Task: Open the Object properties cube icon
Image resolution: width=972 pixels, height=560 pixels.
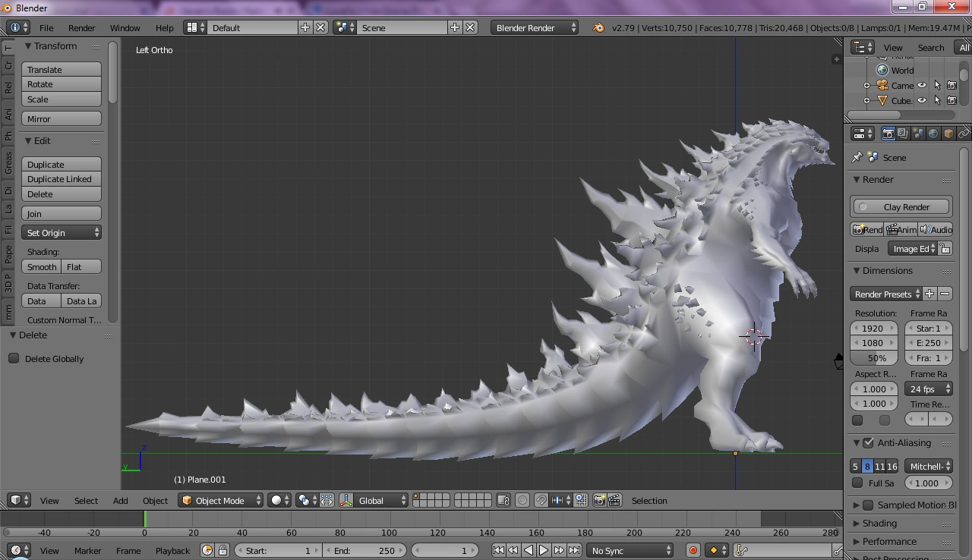Action: click(948, 134)
